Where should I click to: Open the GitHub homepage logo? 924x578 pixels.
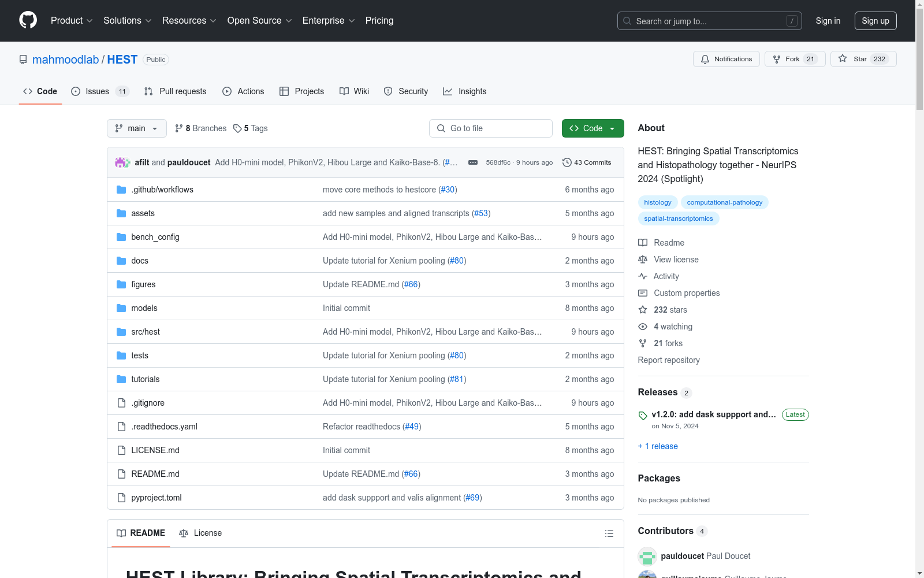pos(28,20)
